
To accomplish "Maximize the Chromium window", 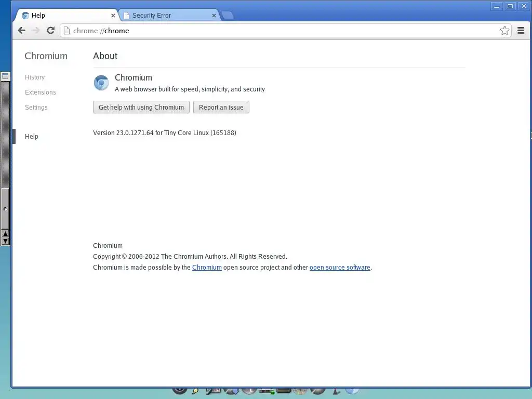I will pos(510,6).
